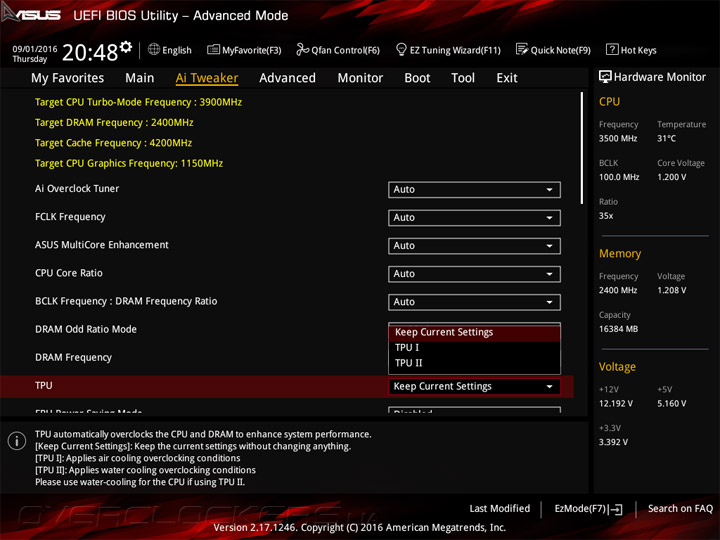Choose Keep Current Settings in the open list
This screenshot has height=540, width=720.
474,332
